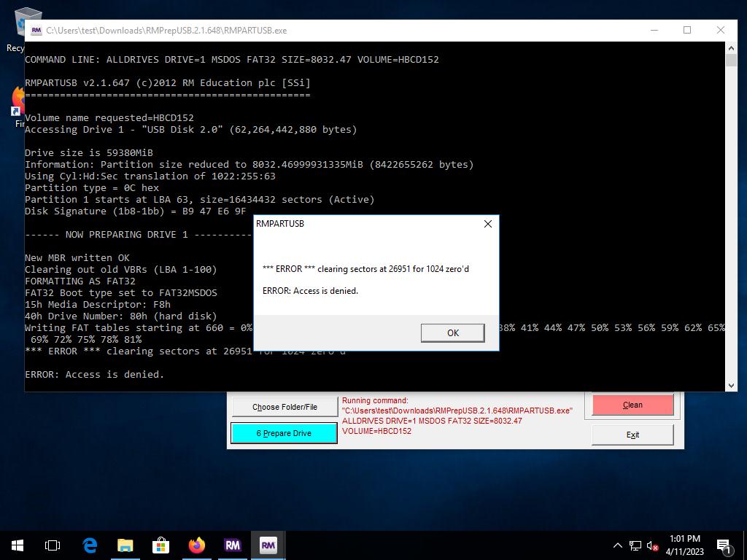The width and height of the screenshot is (747, 560).
Task: Click the cyan 6 Prepare Drive button
Action: (x=284, y=433)
